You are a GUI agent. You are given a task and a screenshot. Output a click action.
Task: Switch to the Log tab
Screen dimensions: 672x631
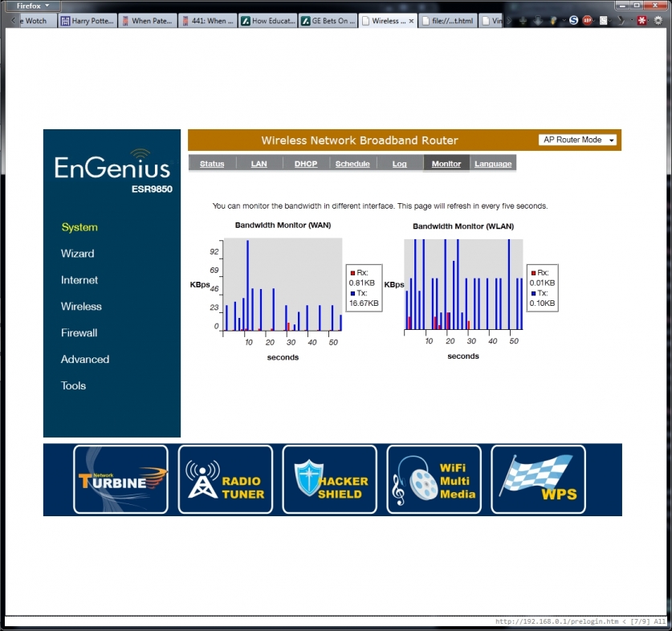pyautogui.click(x=399, y=164)
